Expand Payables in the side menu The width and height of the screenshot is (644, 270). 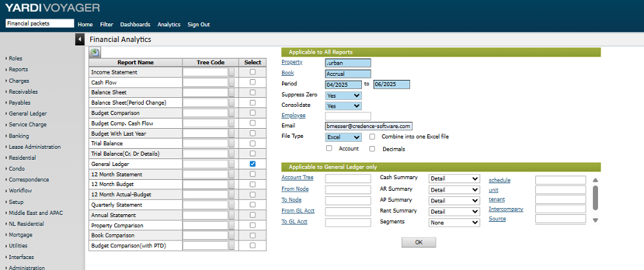(20, 103)
